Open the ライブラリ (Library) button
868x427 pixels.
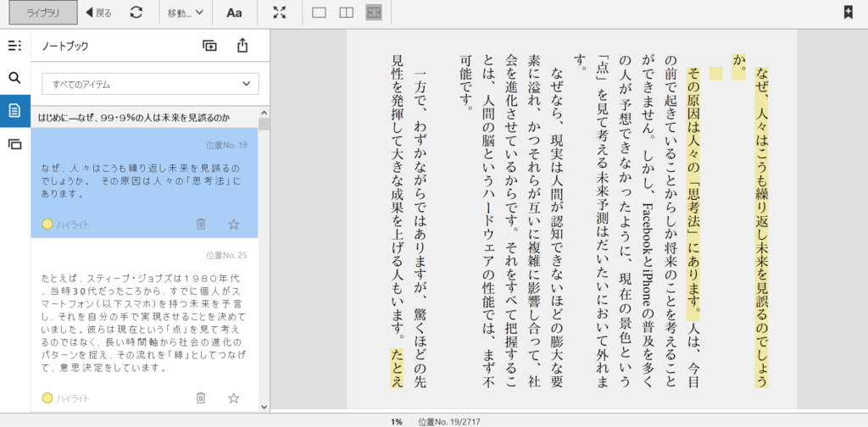(43, 13)
